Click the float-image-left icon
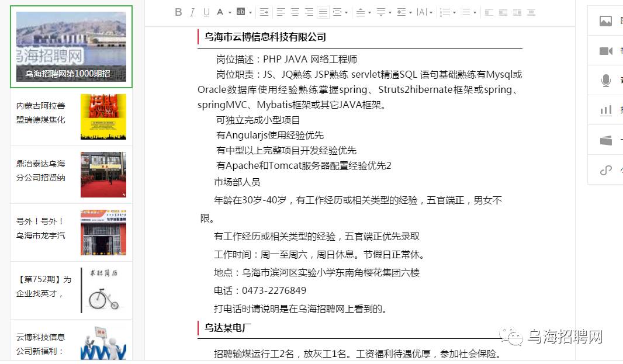Image resolution: width=623 pixels, height=364 pixels. click(x=489, y=12)
